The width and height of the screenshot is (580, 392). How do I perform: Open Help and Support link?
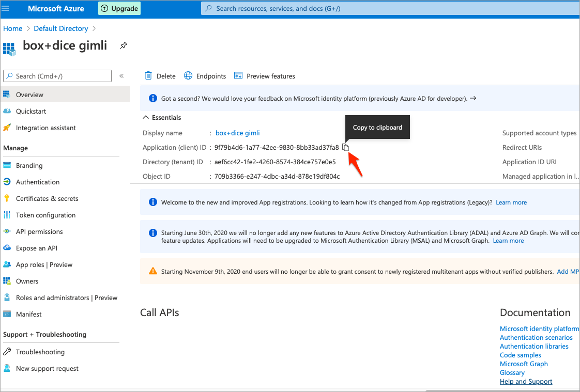pos(526,382)
